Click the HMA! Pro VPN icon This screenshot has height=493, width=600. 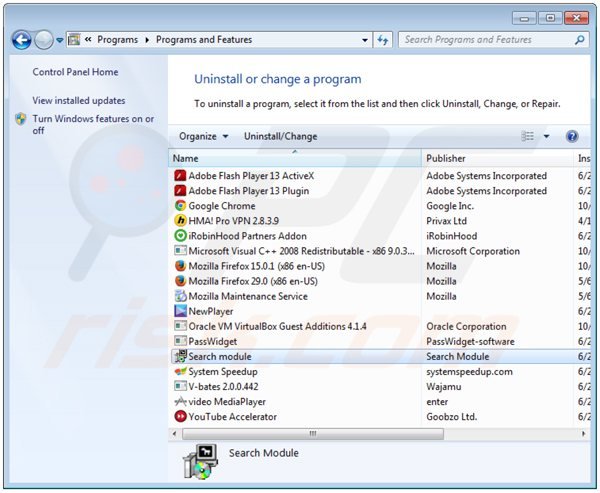tap(180, 220)
